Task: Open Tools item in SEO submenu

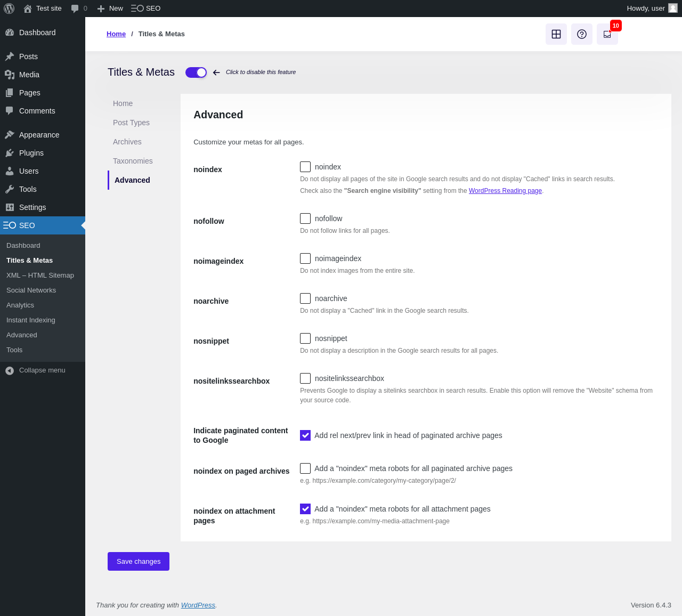Action: tap(14, 350)
